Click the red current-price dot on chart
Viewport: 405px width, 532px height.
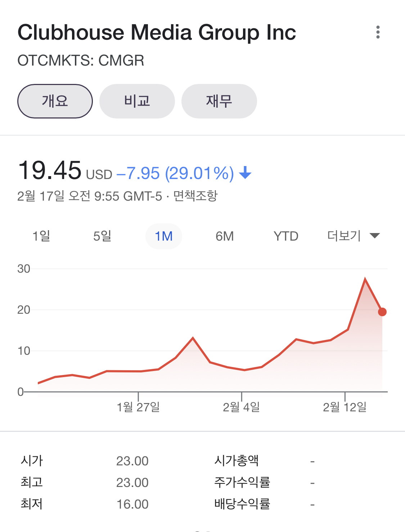coord(382,312)
